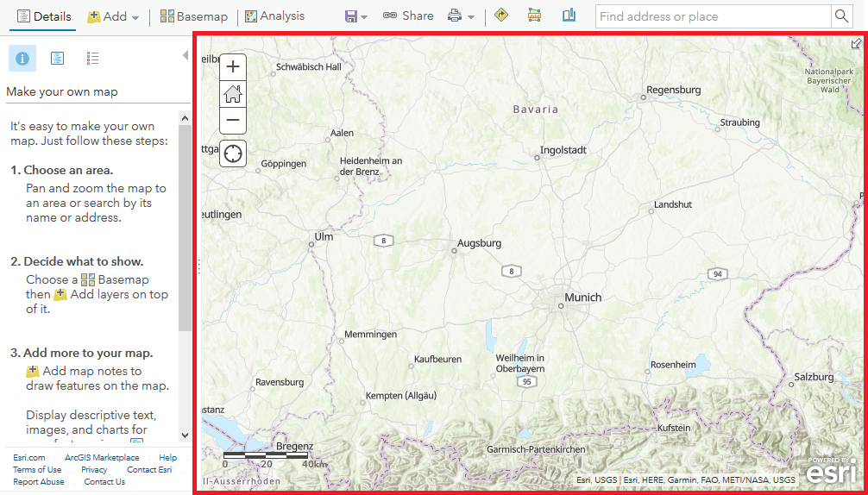Screen dimensions: 868x495
Task: Open the Bookmarks tool
Action: coord(569,16)
